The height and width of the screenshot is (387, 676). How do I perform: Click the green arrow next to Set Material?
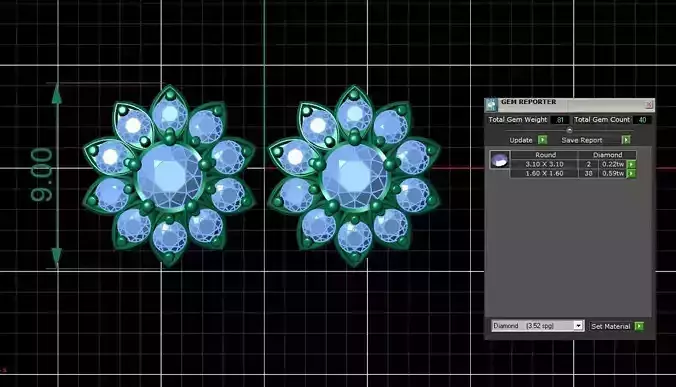point(639,326)
